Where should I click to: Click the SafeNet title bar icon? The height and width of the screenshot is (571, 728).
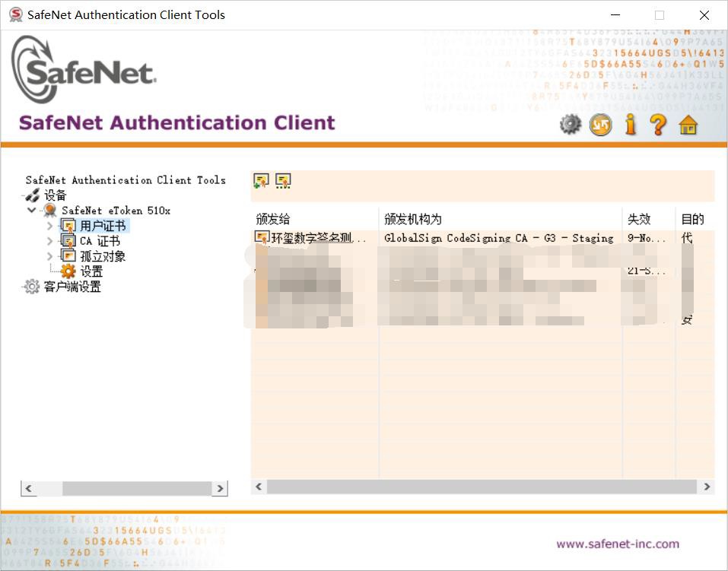(x=16, y=15)
